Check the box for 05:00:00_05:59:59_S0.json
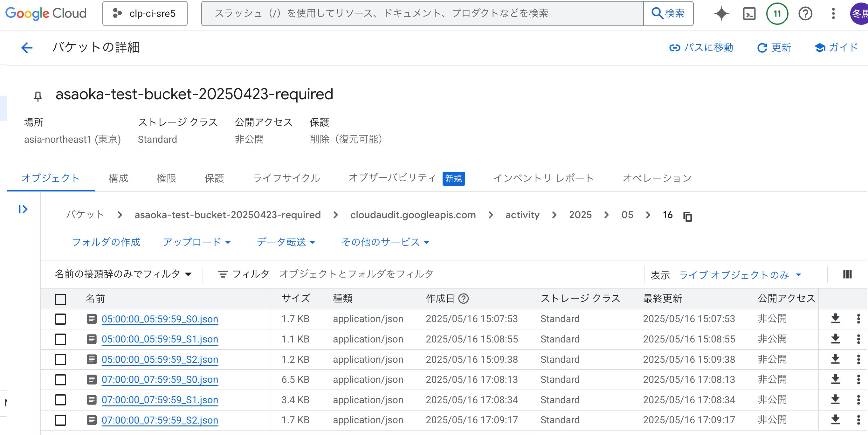The width and height of the screenshot is (868, 435). point(60,319)
